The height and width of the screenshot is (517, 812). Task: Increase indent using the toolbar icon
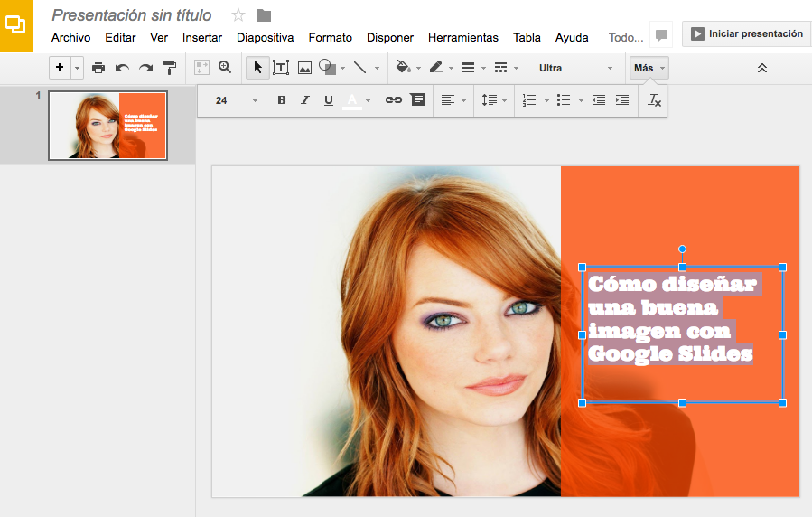tap(622, 100)
